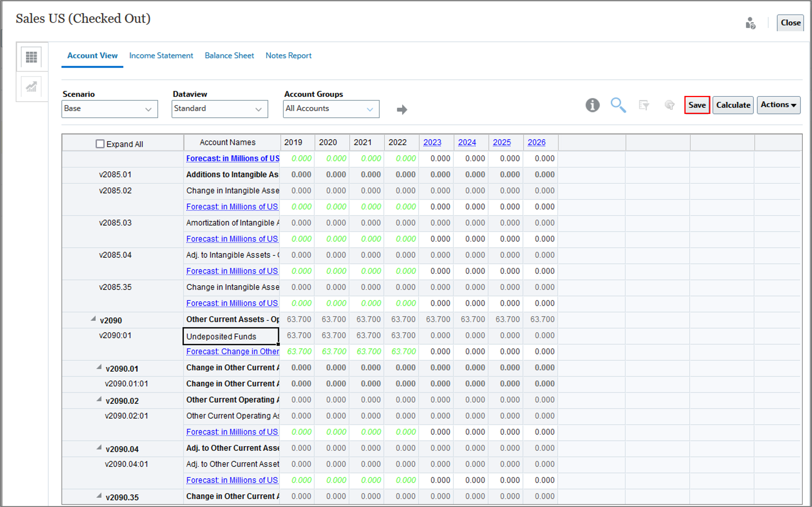
Task: Click the information icon
Action: [592, 105]
